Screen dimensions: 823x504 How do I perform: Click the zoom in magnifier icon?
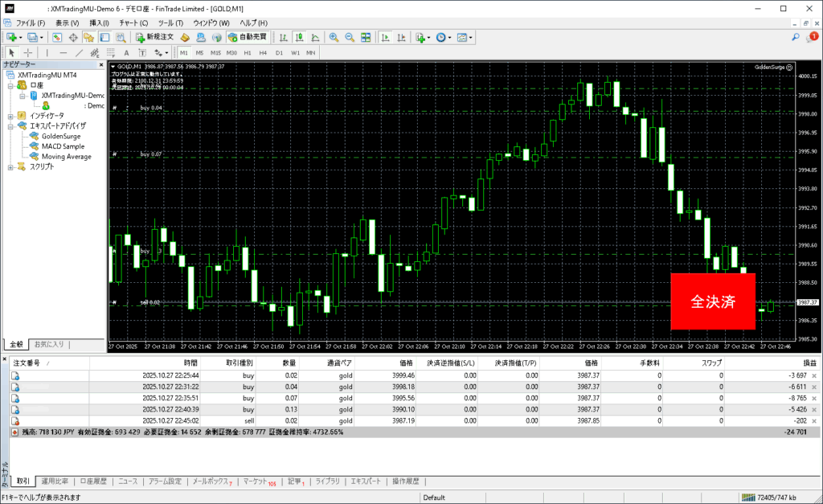[334, 38]
